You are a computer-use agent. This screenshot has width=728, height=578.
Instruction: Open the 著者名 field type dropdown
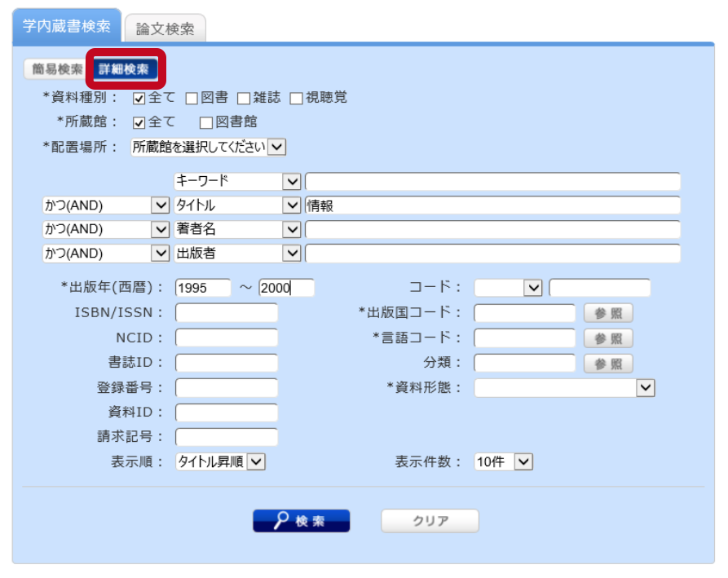(x=237, y=229)
